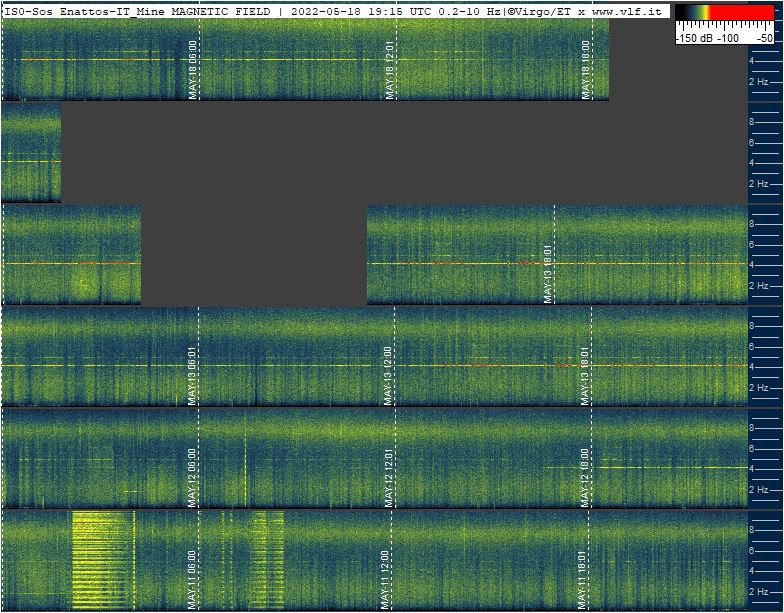Select the MAY-12 18:00 time marker
The width and height of the screenshot is (784, 613).
584,478
